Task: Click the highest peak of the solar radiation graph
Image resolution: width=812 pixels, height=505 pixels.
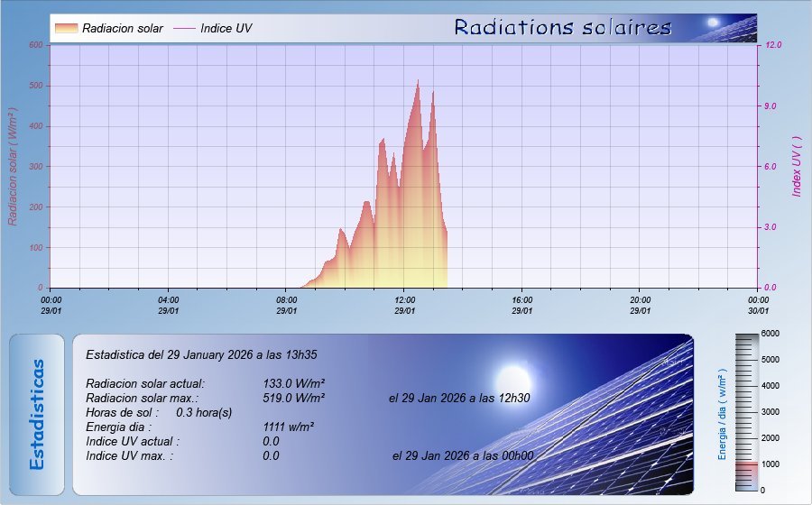Action: [418, 81]
